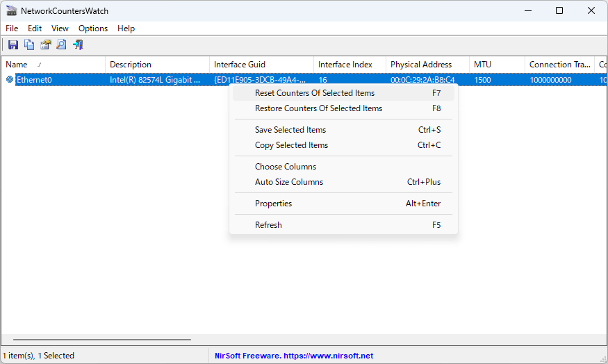The height and width of the screenshot is (364, 608).
Task: Sort by the Name column header
Action: click(x=53, y=65)
